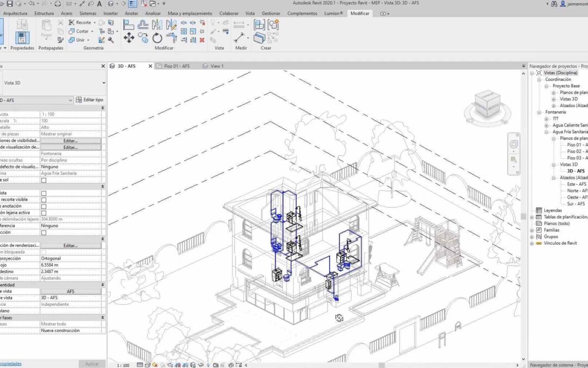Expand the Vínculos de Revit node
The image size is (588, 368).
click(x=532, y=243)
